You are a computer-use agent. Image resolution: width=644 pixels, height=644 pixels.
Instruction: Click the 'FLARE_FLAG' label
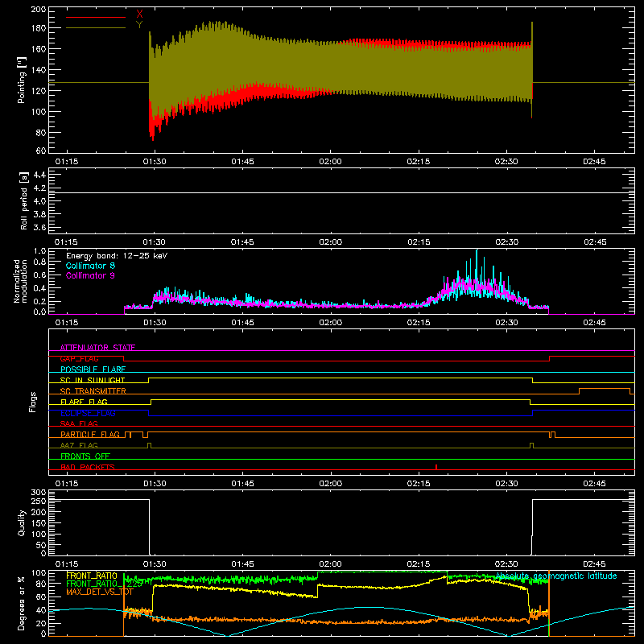[x=84, y=402]
